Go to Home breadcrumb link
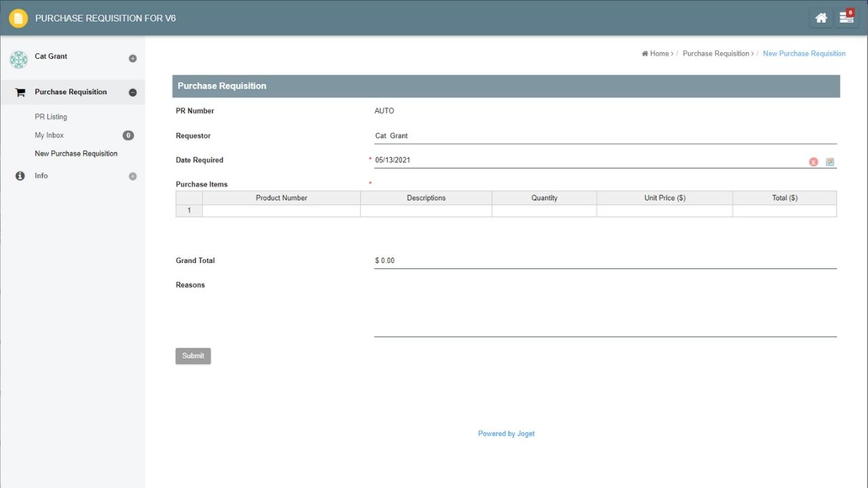The image size is (868, 488). (658, 54)
